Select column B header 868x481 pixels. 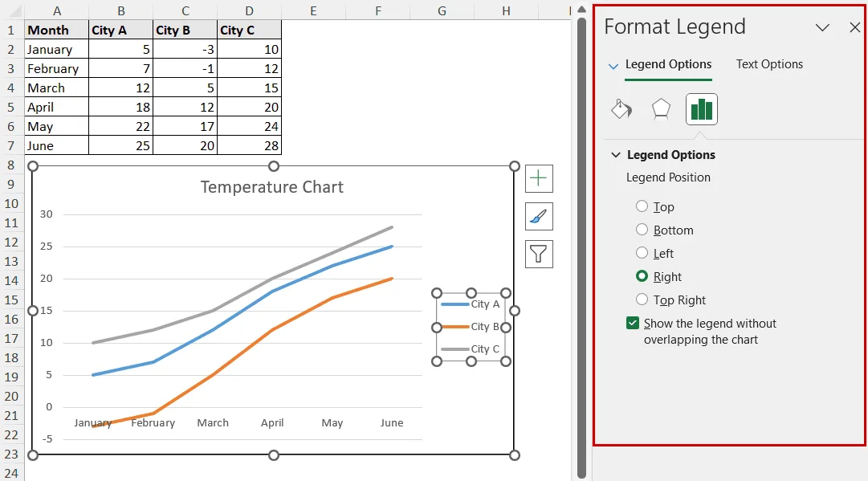click(x=120, y=11)
